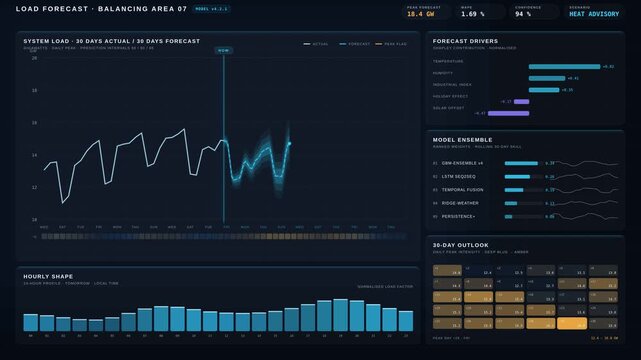The width and height of the screenshot is (641, 360).
Task: Click the purple Solar Offset bar
Action: pyautogui.click(x=509, y=113)
